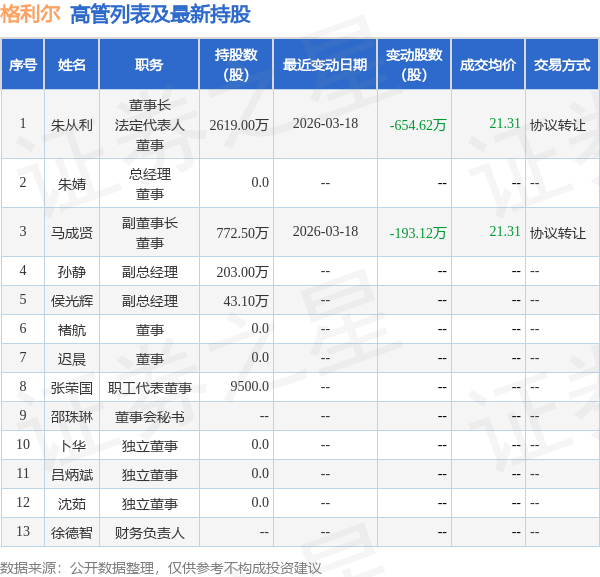Click 独立董事 in 卜华's row

click(x=150, y=446)
